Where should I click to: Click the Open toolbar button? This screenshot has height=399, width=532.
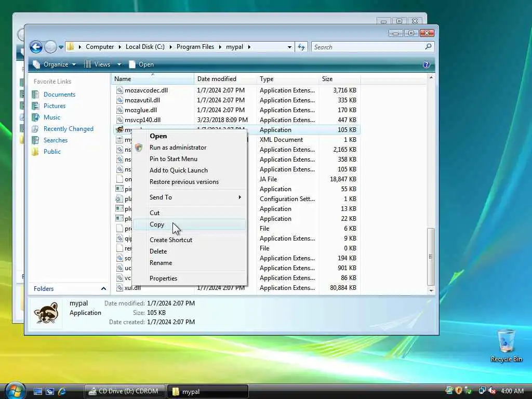(x=141, y=64)
